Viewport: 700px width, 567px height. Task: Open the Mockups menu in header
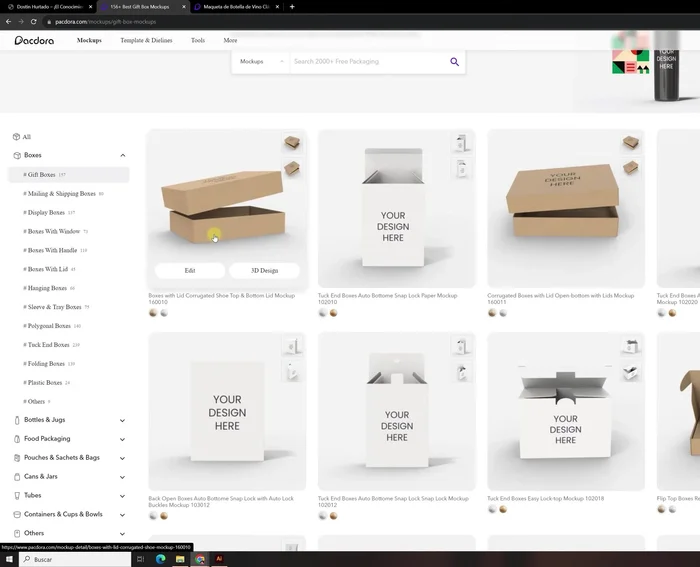click(89, 40)
